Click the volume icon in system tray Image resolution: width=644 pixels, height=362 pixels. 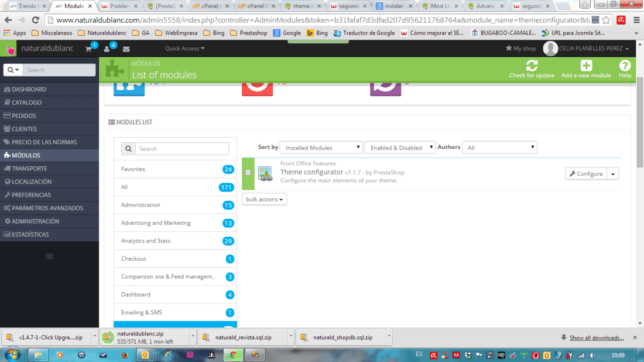(x=592, y=356)
